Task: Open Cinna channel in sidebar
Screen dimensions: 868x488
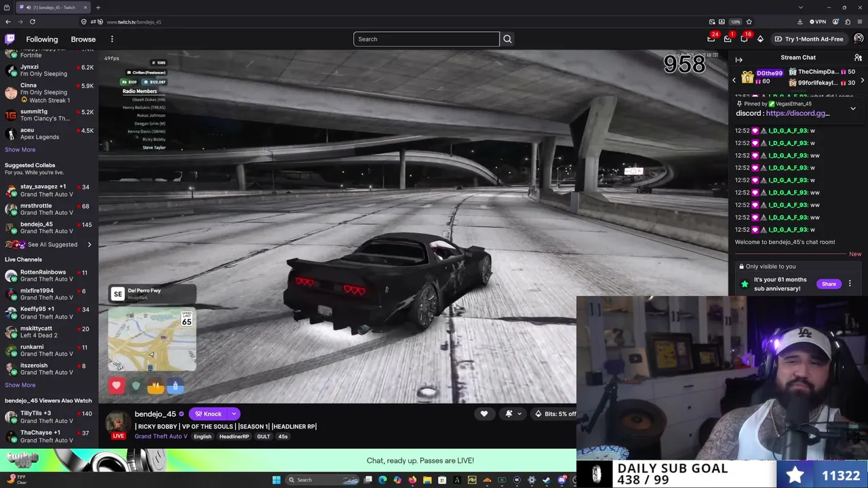Action: click(x=49, y=91)
